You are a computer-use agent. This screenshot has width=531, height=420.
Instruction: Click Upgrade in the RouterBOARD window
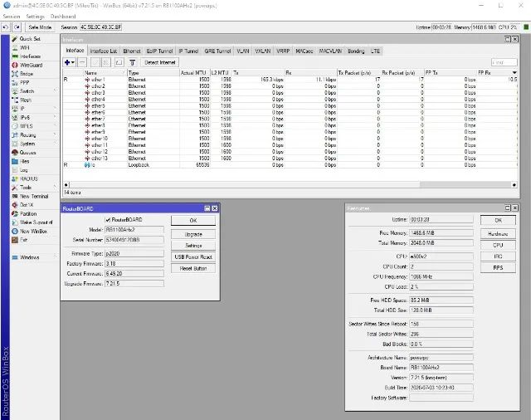[x=193, y=234]
